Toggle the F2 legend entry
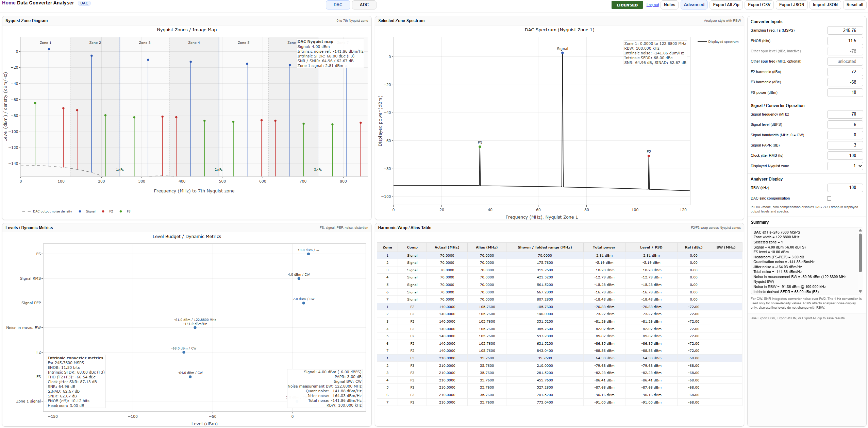This screenshot has height=428, width=868. (x=108, y=211)
